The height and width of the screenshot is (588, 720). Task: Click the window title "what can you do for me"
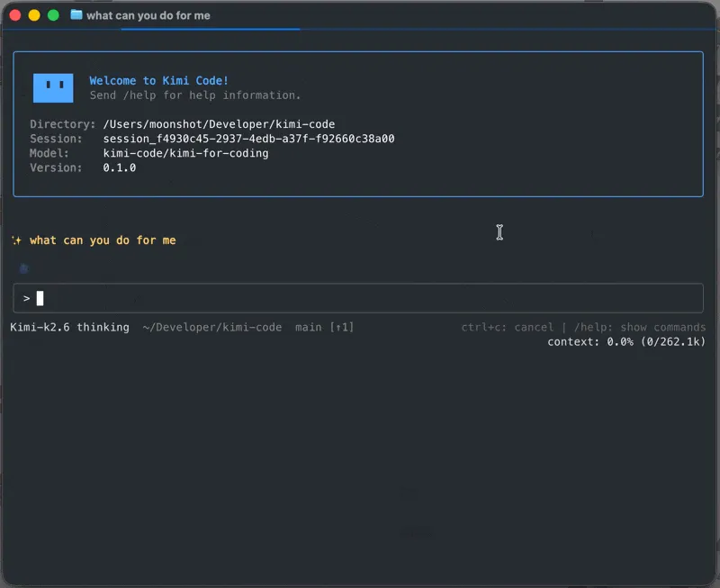coord(148,15)
